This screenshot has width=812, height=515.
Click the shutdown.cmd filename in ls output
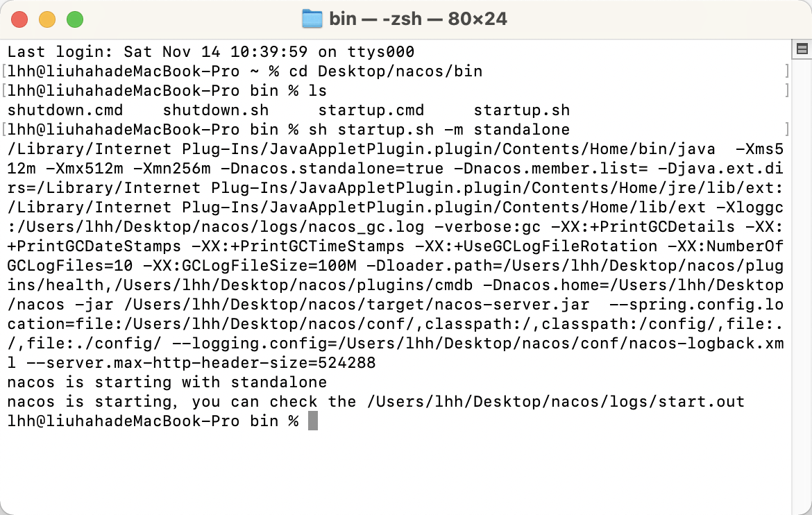(65, 110)
